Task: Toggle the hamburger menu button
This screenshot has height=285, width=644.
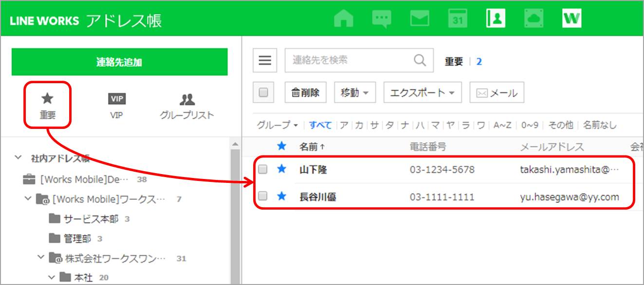Action: 265,60
